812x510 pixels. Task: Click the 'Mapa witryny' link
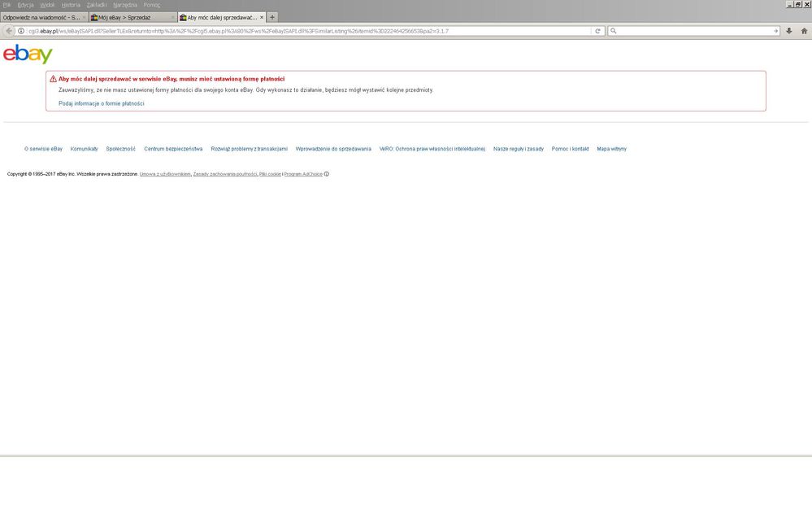(x=611, y=149)
